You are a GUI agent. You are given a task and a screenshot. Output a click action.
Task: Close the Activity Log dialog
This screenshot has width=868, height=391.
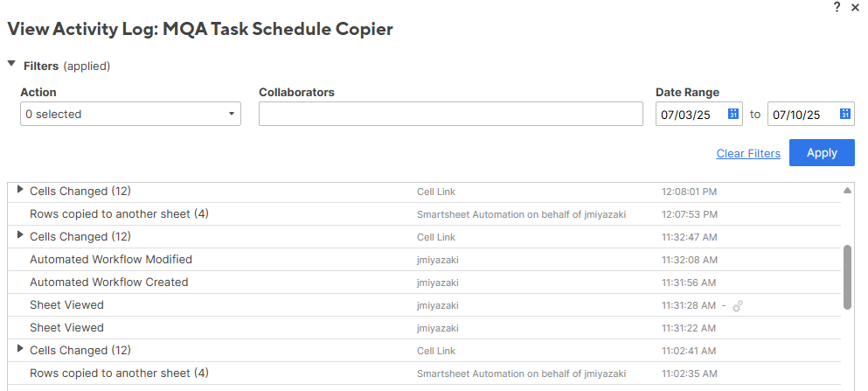point(855,8)
